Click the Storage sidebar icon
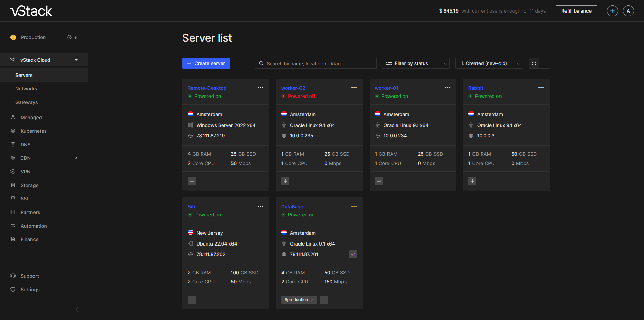 13,185
